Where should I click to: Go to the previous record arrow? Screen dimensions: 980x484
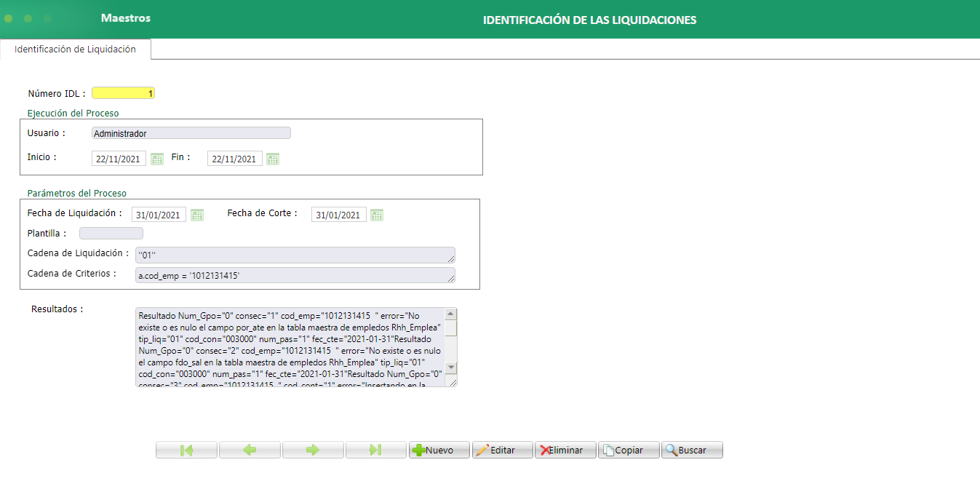tap(250, 449)
